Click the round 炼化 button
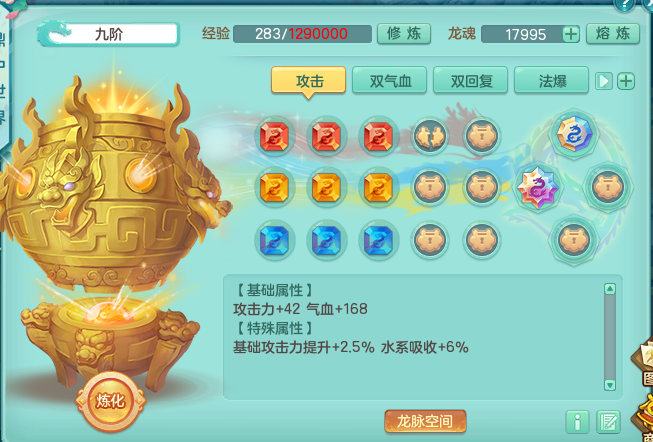 tap(110, 401)
